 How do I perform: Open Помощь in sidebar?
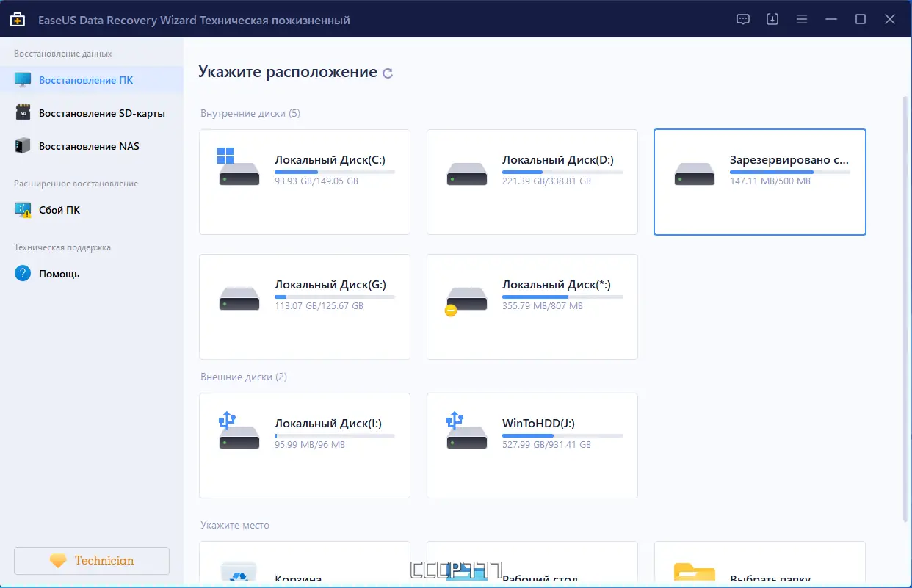[92, 274]
